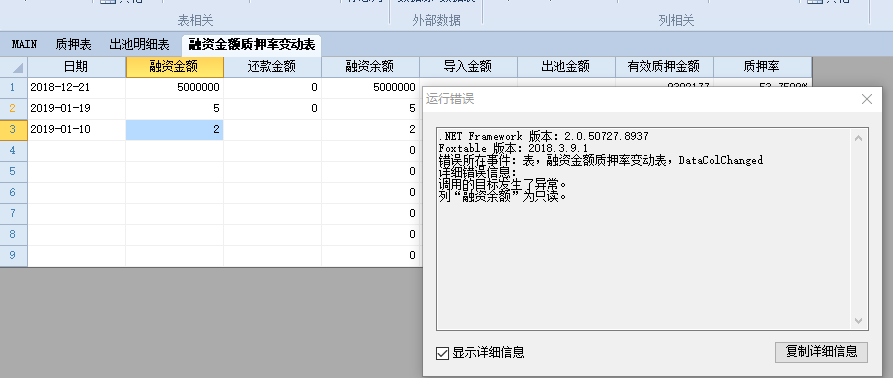Select row header 4

tap(14, 151)
